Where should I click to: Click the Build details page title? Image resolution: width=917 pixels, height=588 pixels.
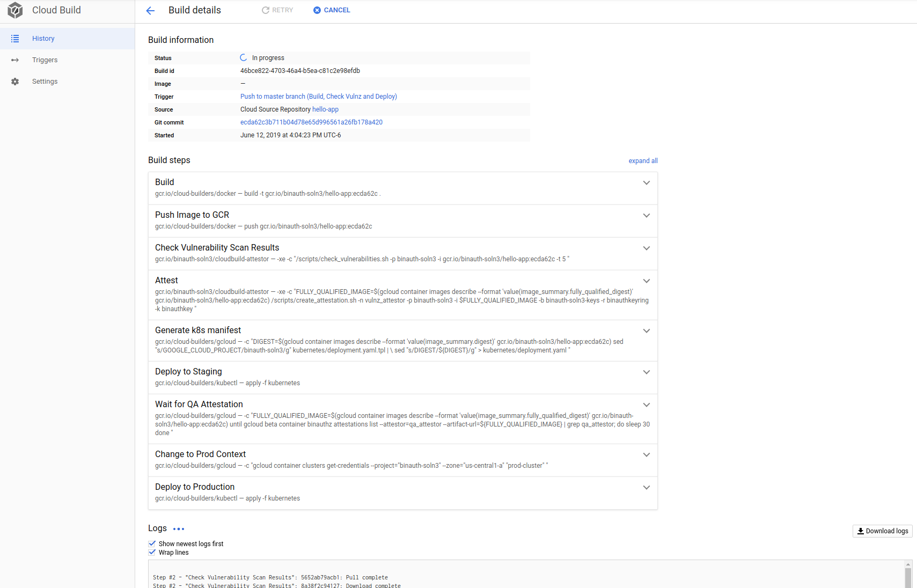coord(195,10)
